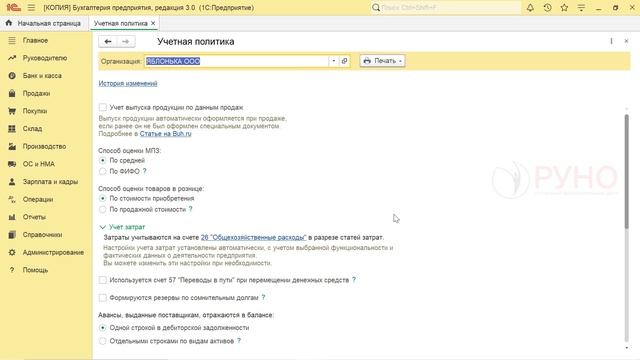The height and width of the screenshot is (360, 640).
Task: Click Покупки cart icon
Action: coord(12,111)
